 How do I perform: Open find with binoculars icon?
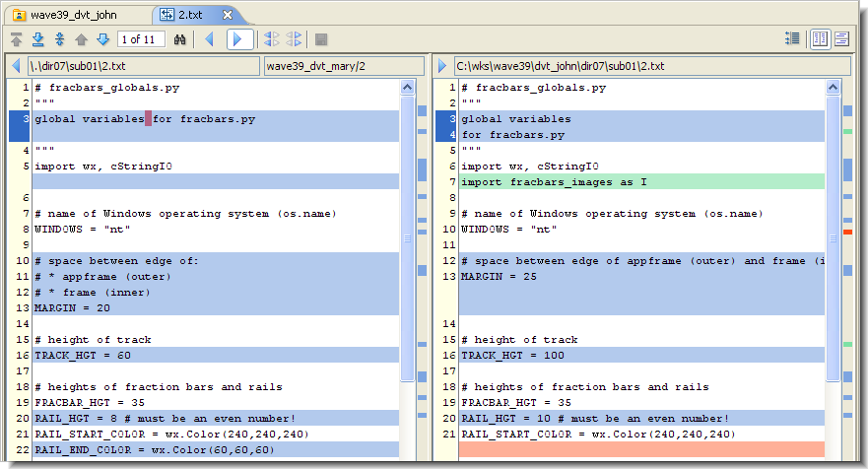[180, 39]
